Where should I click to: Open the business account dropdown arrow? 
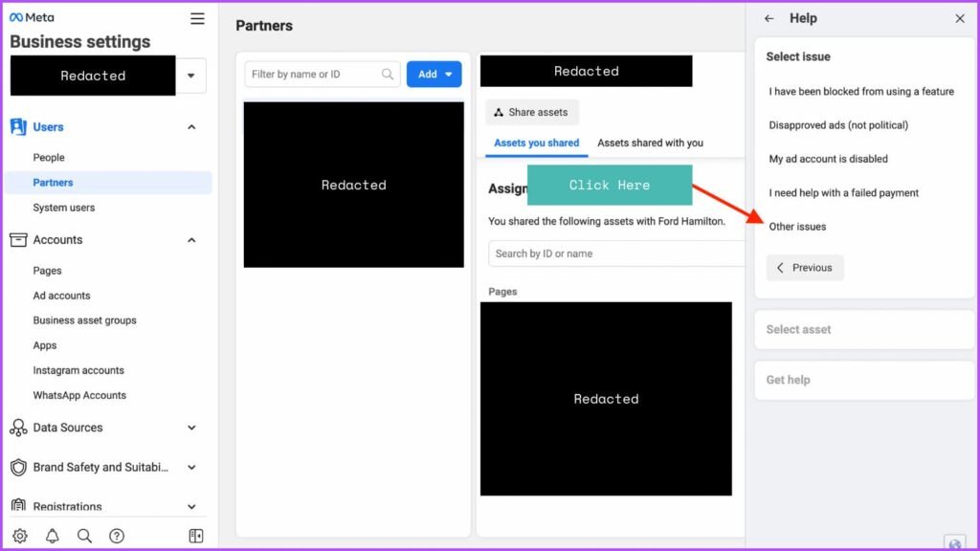point(191,76)
